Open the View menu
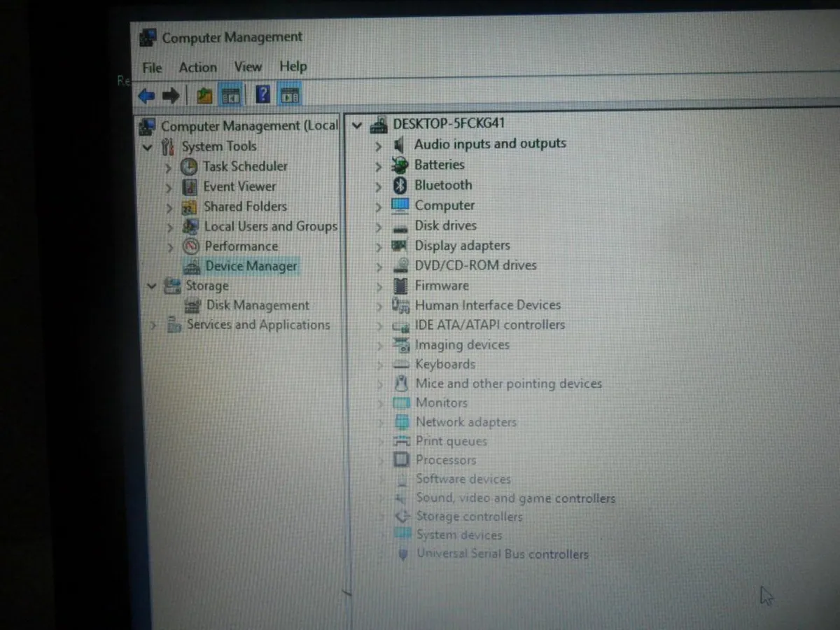 (x=248, y=66)
